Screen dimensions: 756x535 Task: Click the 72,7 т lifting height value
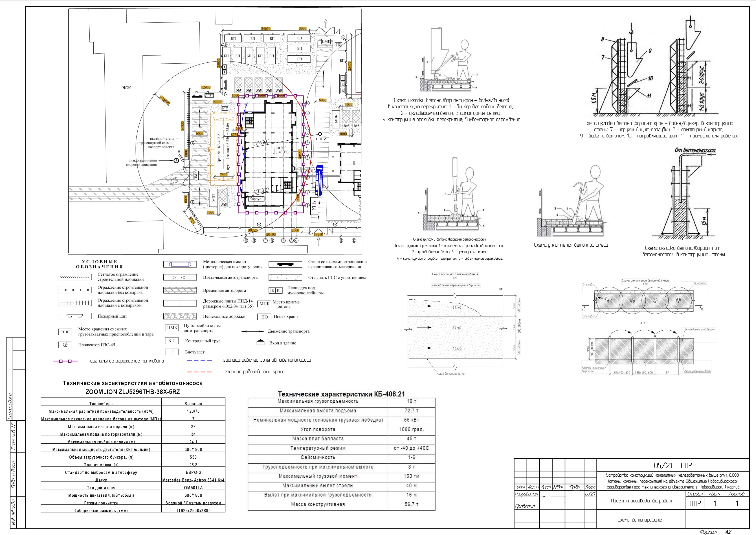tap(412, 411)
